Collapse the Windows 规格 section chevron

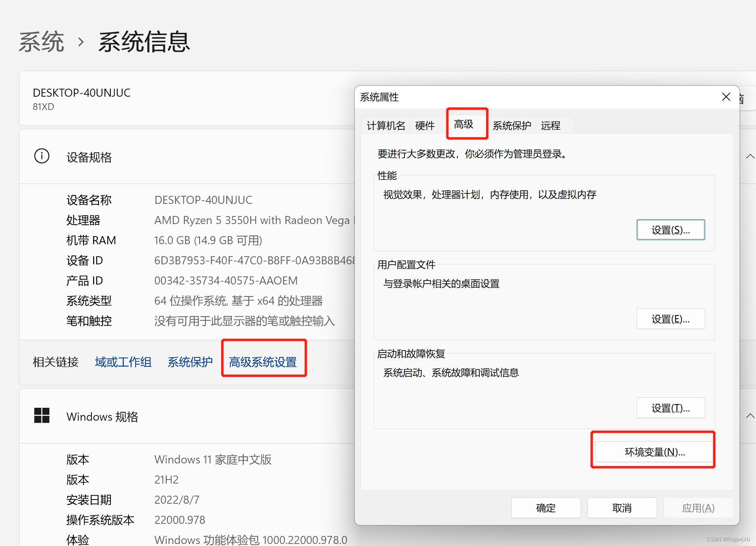pyautogui.click(x=750, y=416)
